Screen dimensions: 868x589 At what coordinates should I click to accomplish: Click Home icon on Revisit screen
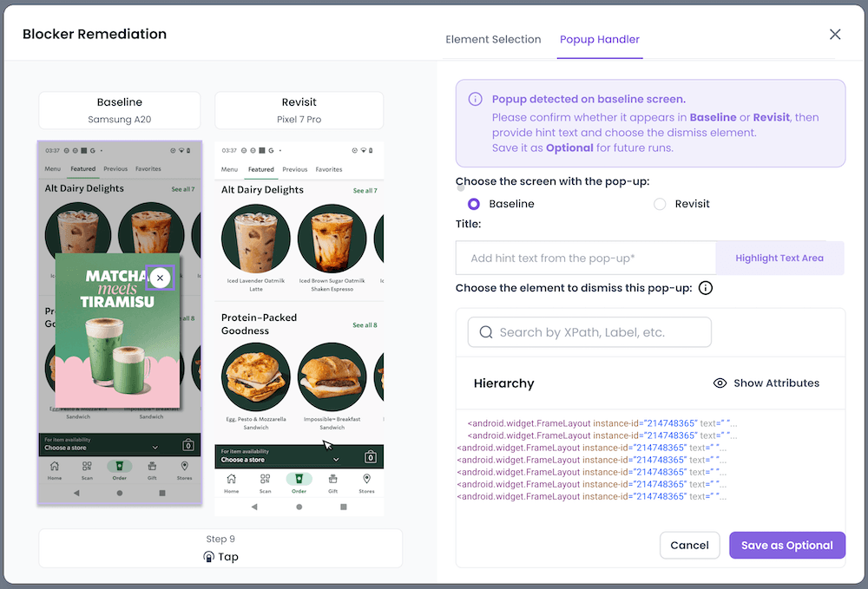coord(232,479)
